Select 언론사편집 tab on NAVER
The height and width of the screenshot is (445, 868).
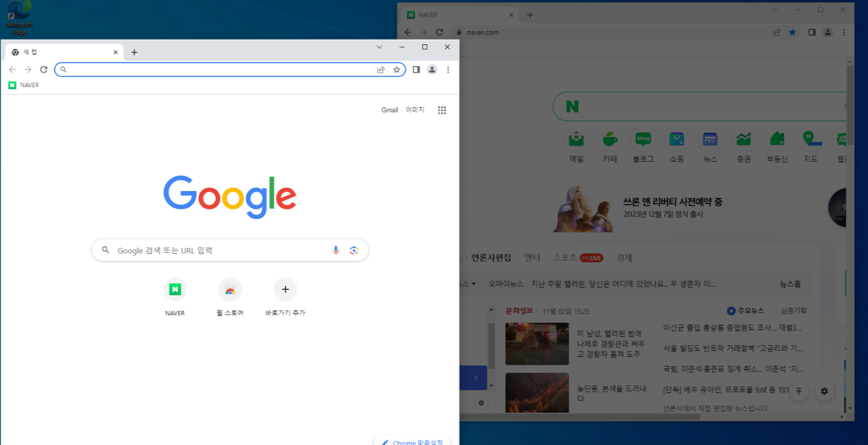[x=491, y=257]
